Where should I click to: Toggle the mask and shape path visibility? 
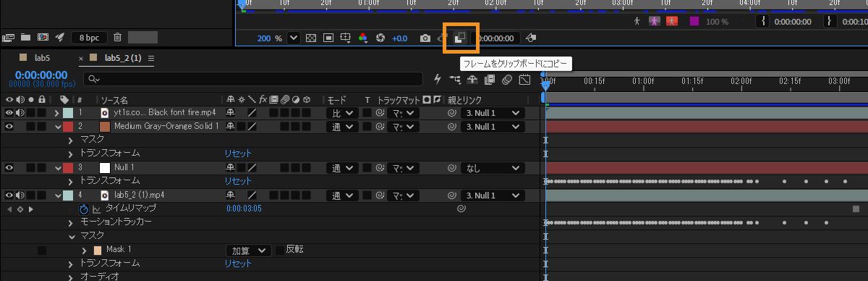coord(328,38)
